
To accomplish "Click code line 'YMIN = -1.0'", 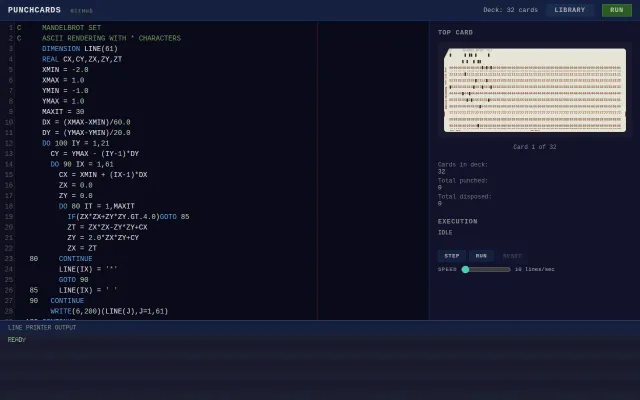I will [x=65, y=91].
